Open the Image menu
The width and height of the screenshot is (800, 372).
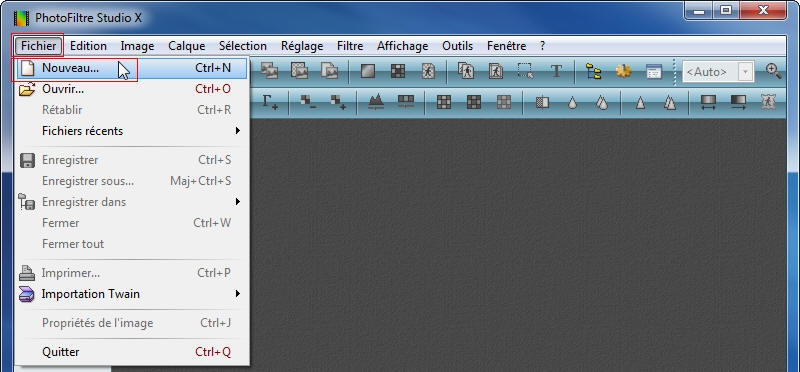[x=137, y=46]
